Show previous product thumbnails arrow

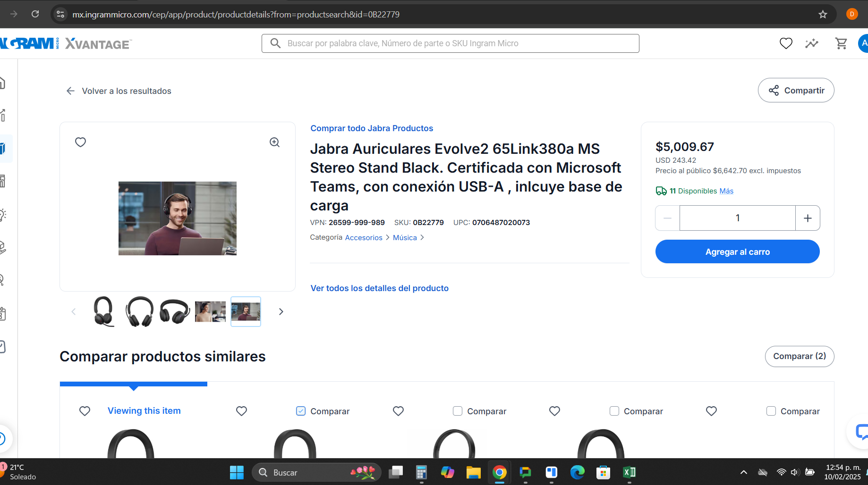(x=74, y=311)
